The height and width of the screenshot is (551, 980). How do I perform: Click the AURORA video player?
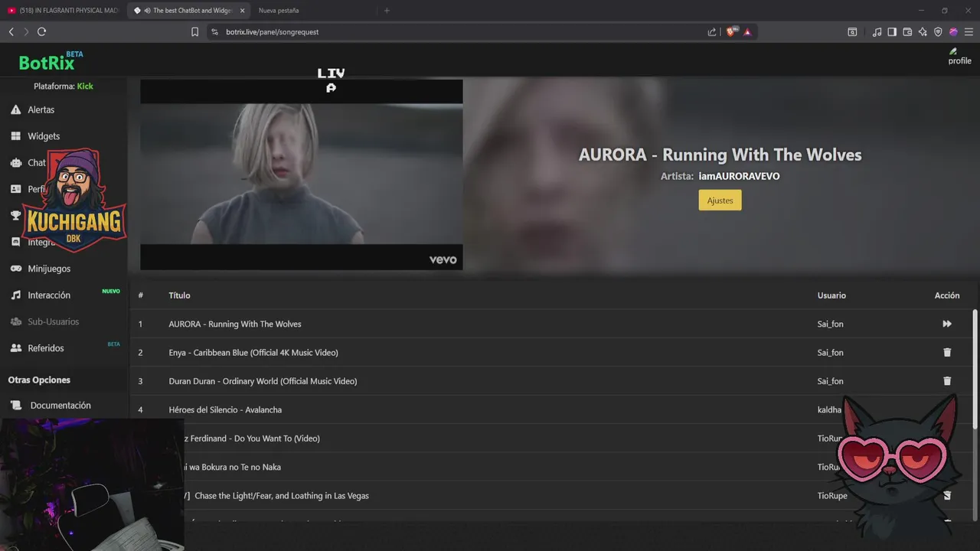[301, 174]
